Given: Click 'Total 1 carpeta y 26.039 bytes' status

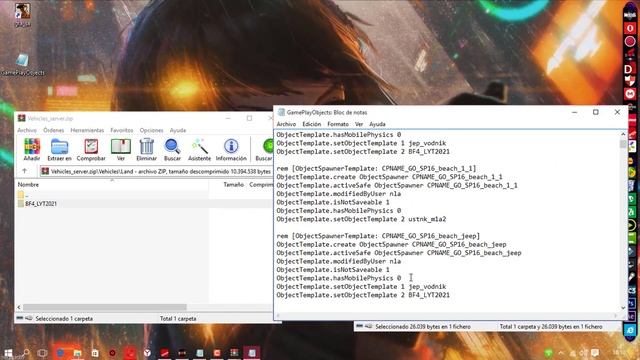Looking at the screenshot, I should (x=551, y=327).
